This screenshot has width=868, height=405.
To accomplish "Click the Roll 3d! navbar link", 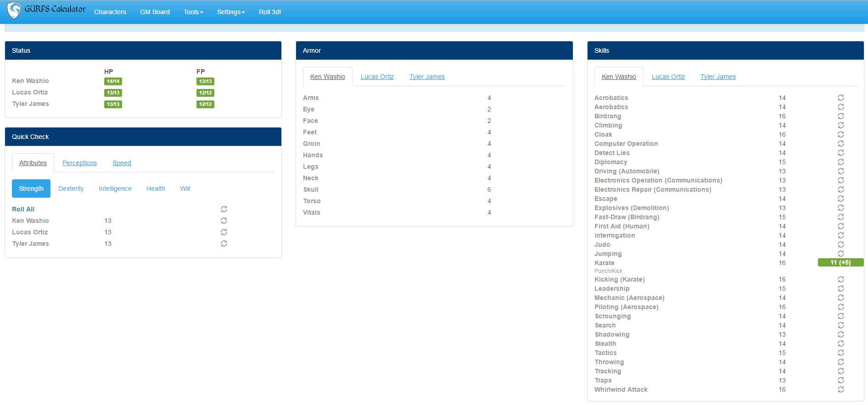I will pyautogui.click(x=270, y=12).
